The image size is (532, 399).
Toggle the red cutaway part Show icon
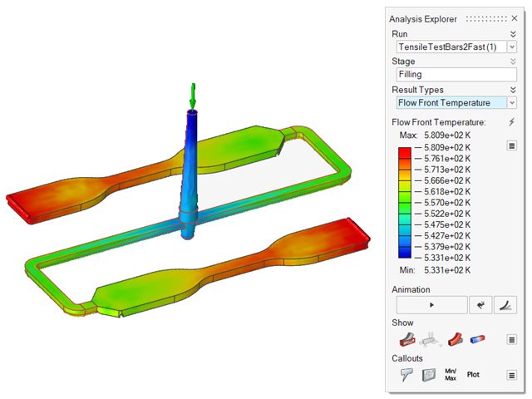(x=407, y=339)
